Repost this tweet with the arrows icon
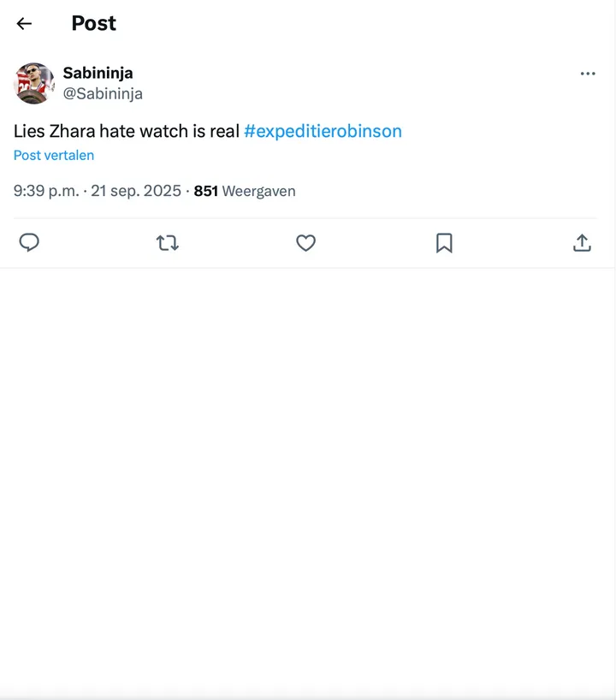This screenshot has height=700, width=616. (x=168, y=243)
